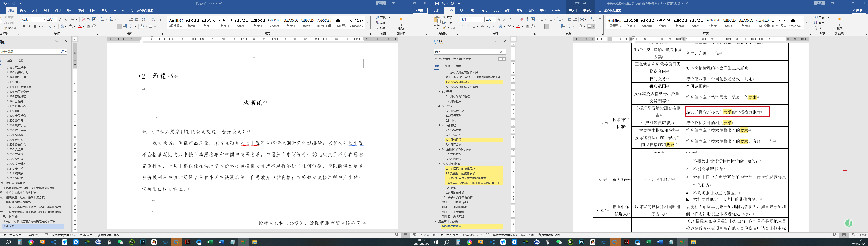Screen dimensions: 868x246
Task: Switch to 审阅 tab in left Word window
Action: point(81,11)
